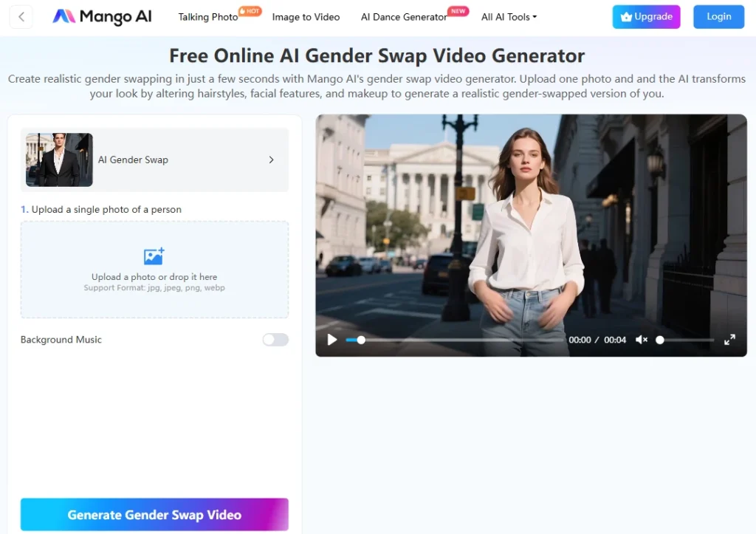Click the photo upload icon in the dropzone
The height and width of the screenshot is (534, 756).
154,256
